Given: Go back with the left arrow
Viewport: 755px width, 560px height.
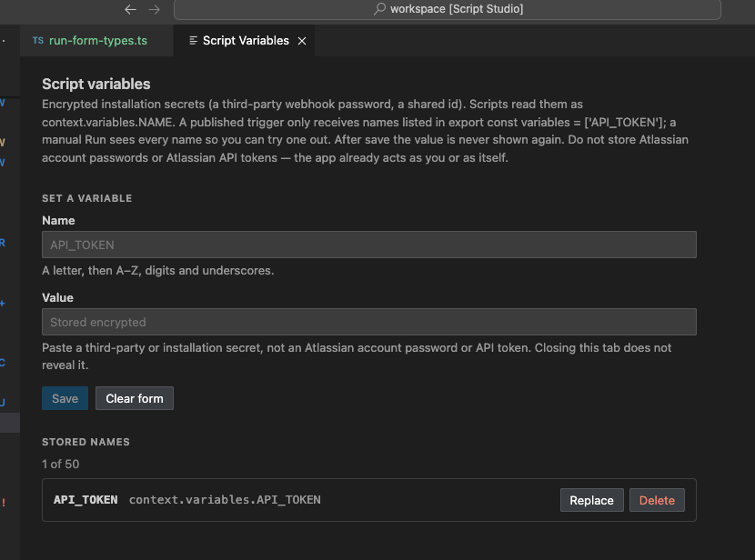Looking at the screenshot, I should point(130,9).
